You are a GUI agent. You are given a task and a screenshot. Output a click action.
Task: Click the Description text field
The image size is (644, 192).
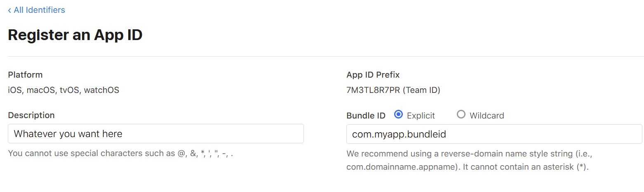click(156, 134)
